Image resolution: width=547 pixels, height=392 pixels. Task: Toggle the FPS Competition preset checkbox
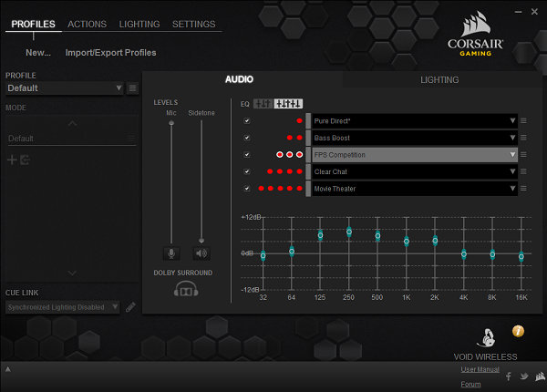pyautogui.click(x=247, y=154)
